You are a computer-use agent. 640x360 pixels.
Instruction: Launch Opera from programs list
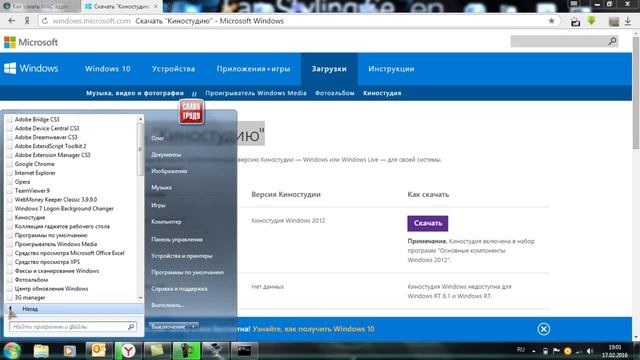[x=22, y=182]
